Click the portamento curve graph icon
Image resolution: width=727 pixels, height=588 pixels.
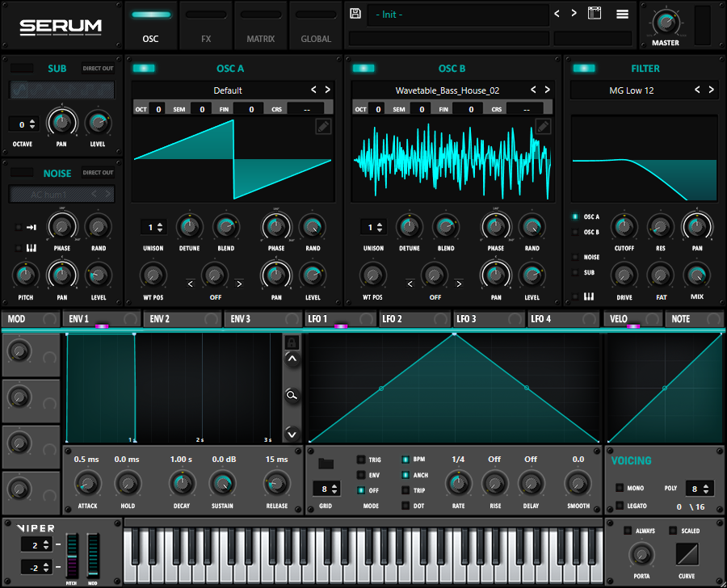click(687, 554)
